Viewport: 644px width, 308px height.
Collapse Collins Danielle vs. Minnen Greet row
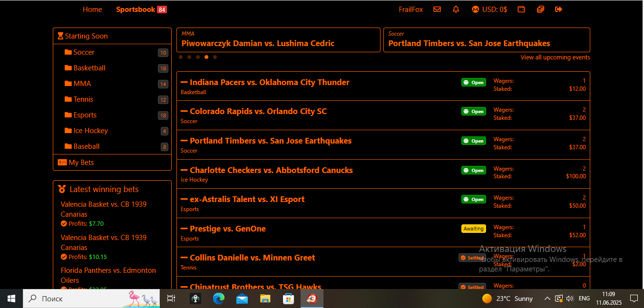point(184,258)
